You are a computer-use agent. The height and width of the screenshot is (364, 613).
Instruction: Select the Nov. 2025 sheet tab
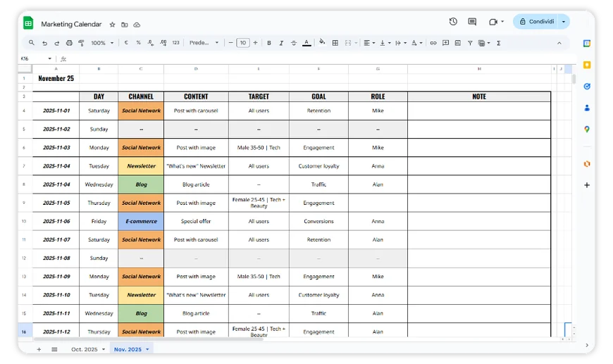[131, 349]
